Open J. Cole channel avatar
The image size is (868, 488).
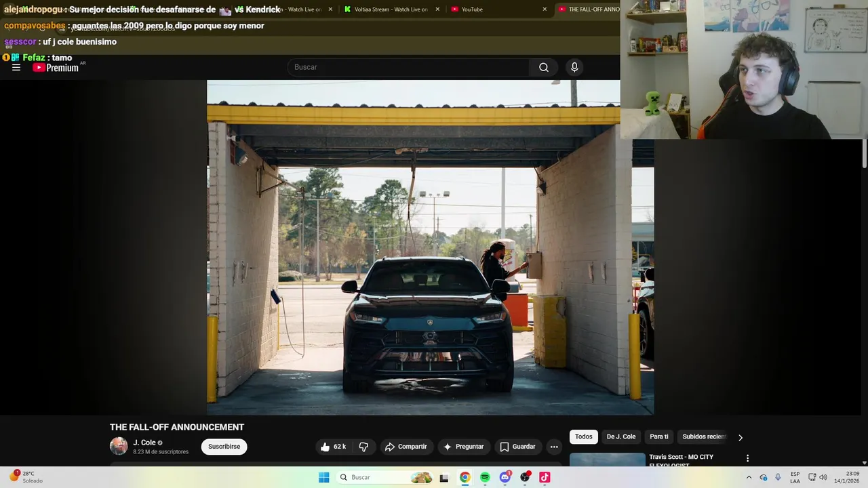[x=119, y=446]
